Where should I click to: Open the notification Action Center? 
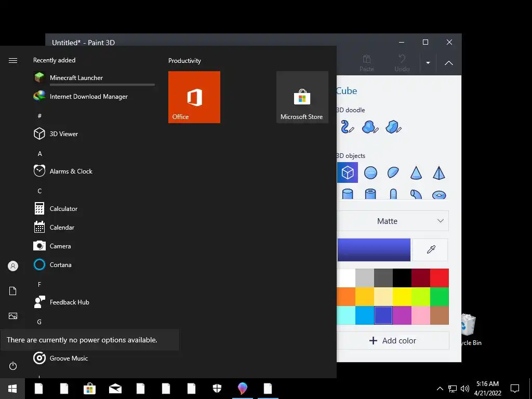(x=515, y=389)
